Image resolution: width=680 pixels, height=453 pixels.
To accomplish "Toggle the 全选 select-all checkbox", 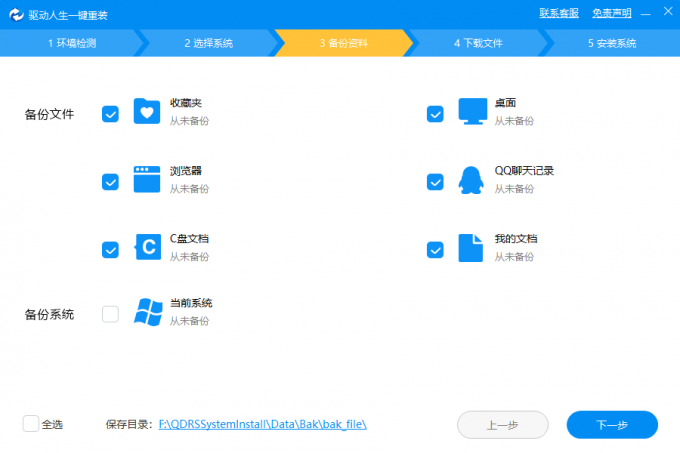I will coord(31,424).
